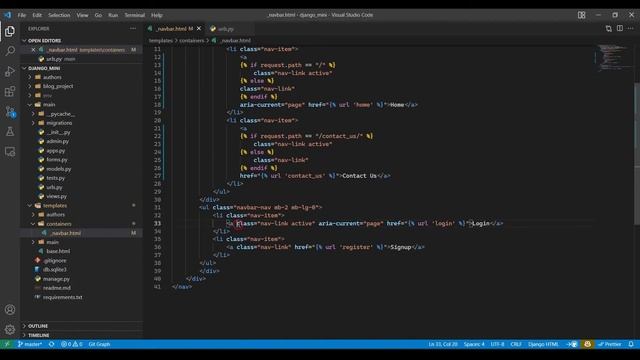Open the Edit menu
The height and width of the screenshot is (360, 640).
pyautogui.click(x=37, y=15)
